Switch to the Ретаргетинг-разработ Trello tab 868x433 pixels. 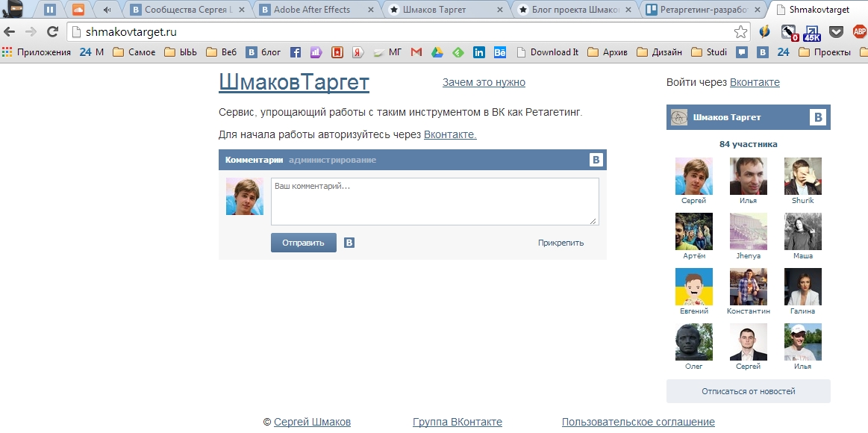coord(704,10)
